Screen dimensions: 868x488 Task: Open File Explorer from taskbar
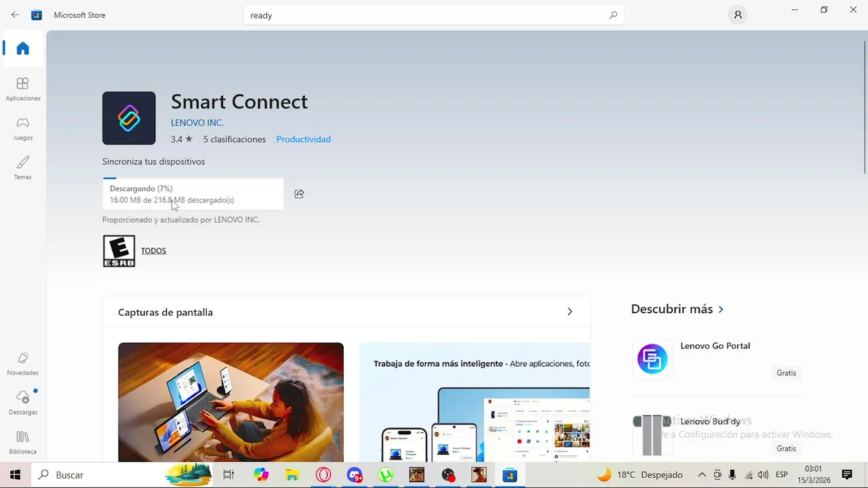(x=292, y=474)
